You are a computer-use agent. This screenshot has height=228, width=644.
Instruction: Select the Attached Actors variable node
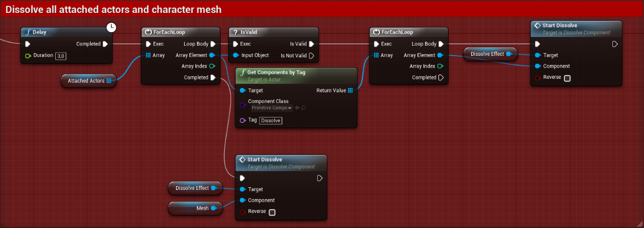(x=85, y=81)
